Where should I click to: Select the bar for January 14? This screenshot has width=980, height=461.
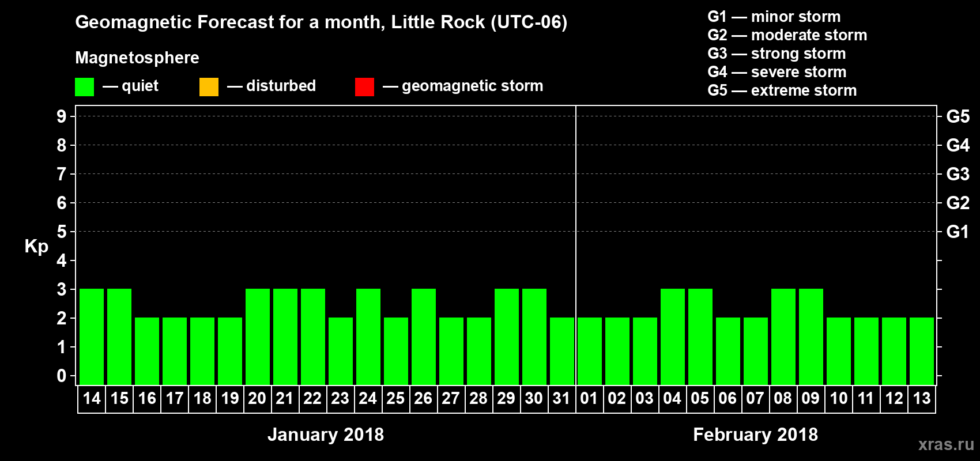click(92, 337)
